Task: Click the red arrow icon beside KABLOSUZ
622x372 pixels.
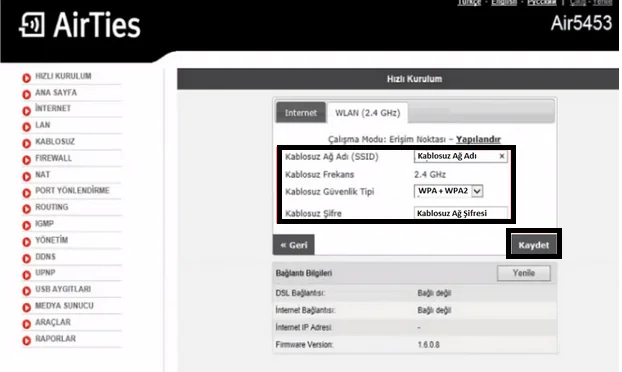Action: point(27,144)
